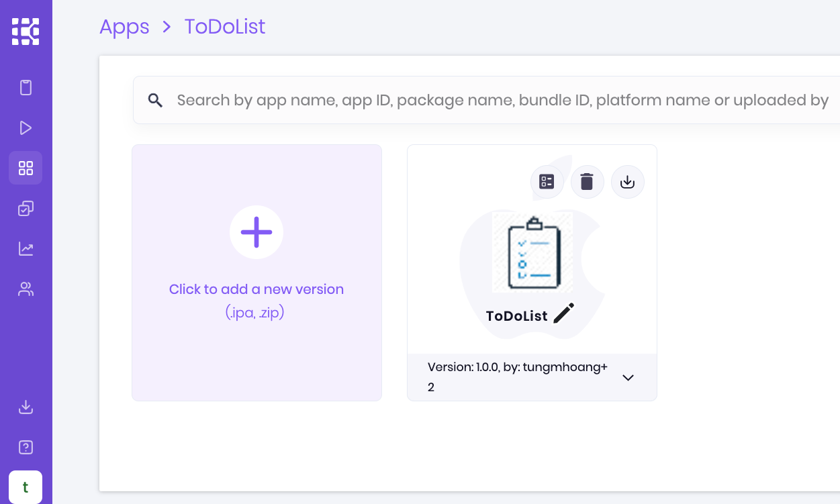Download the ToDoList app version
Image resolution: width=840 pixels, height=504 pixels.
coord(628,182)
